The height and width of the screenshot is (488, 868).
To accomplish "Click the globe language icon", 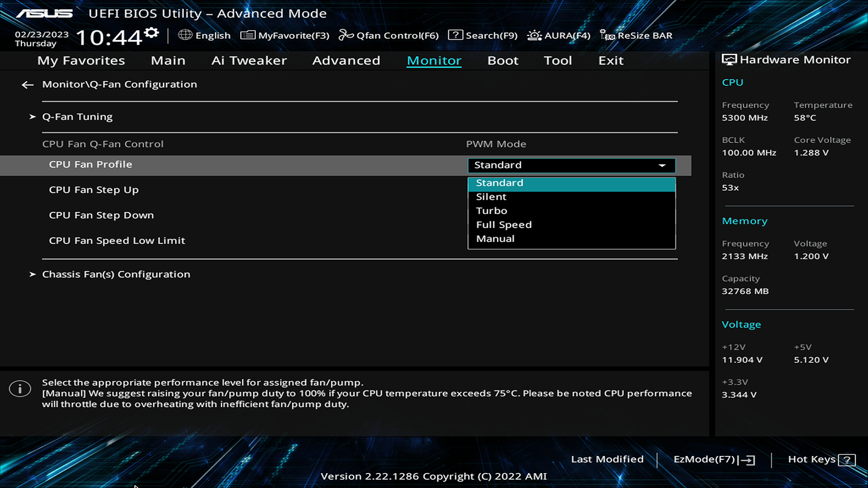I will pyautogui.click(x=185, y=35).
